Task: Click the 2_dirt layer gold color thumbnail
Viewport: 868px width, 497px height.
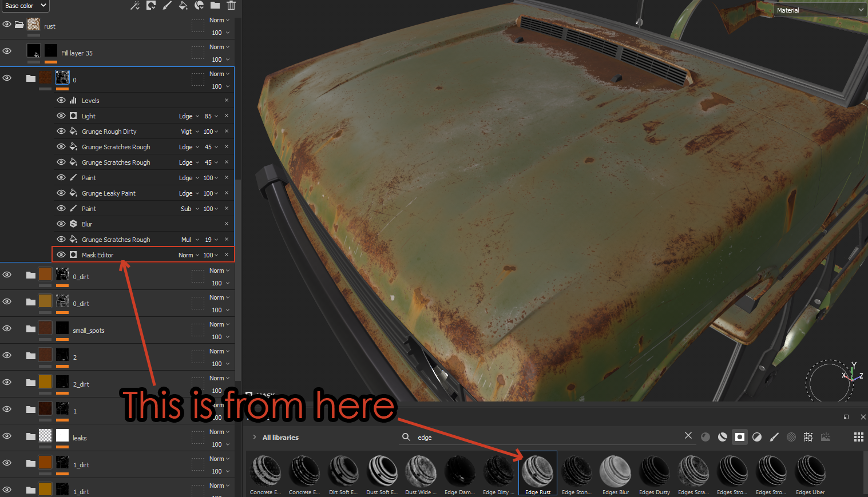Action: coord(45,381)
